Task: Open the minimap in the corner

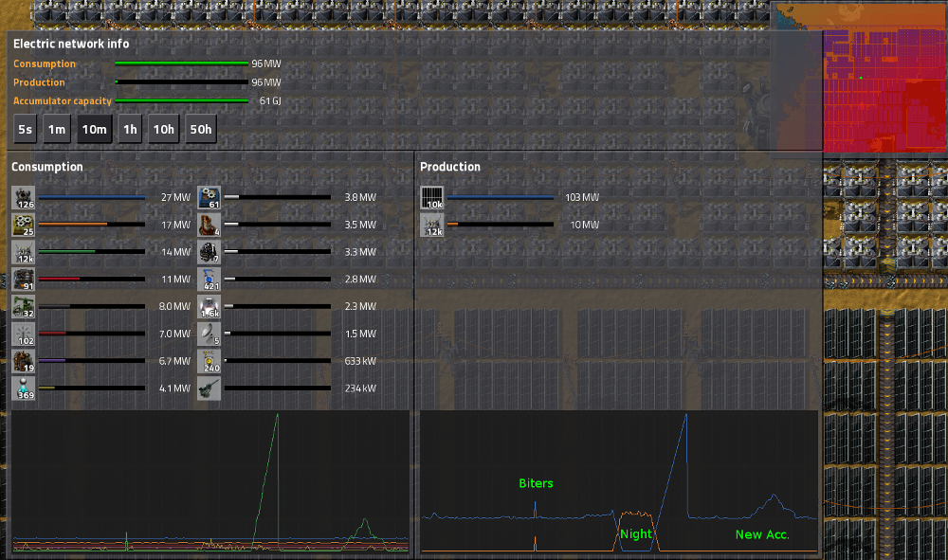Action: pos(860,78)
